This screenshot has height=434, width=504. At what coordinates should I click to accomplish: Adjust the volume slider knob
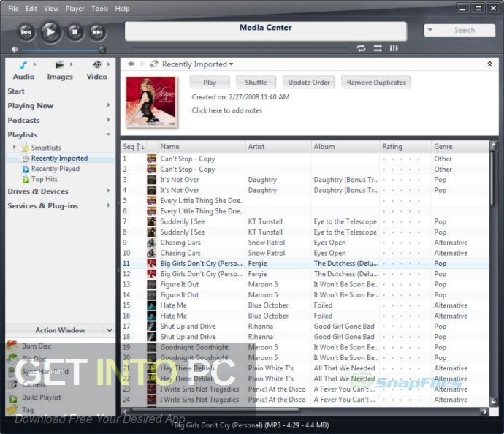coord(102,50)
